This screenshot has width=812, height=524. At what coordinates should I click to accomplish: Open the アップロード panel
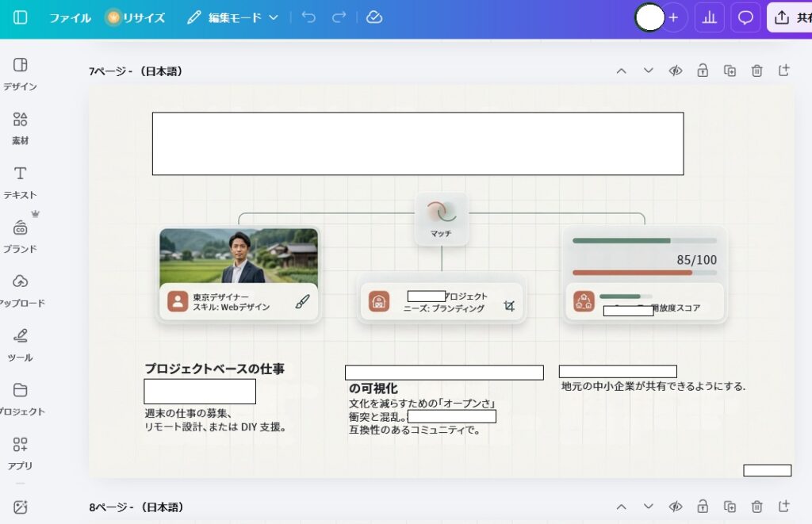21,289
